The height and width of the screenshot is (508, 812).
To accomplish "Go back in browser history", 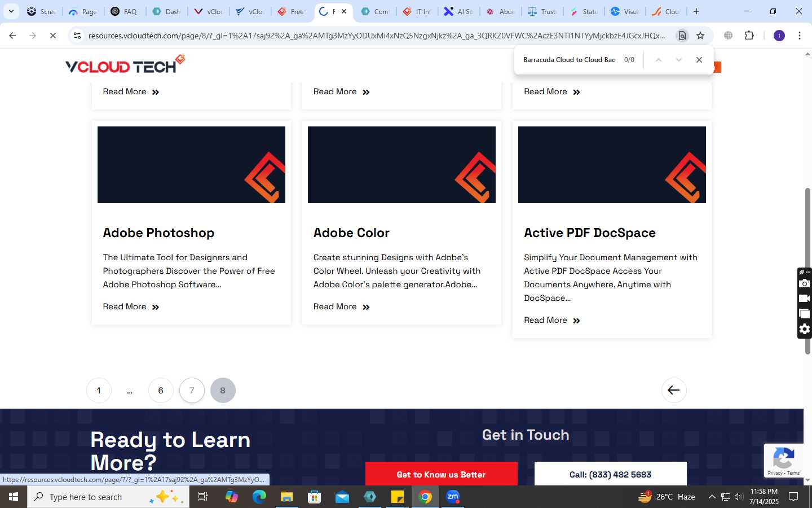I will click(x=12, y=36).
